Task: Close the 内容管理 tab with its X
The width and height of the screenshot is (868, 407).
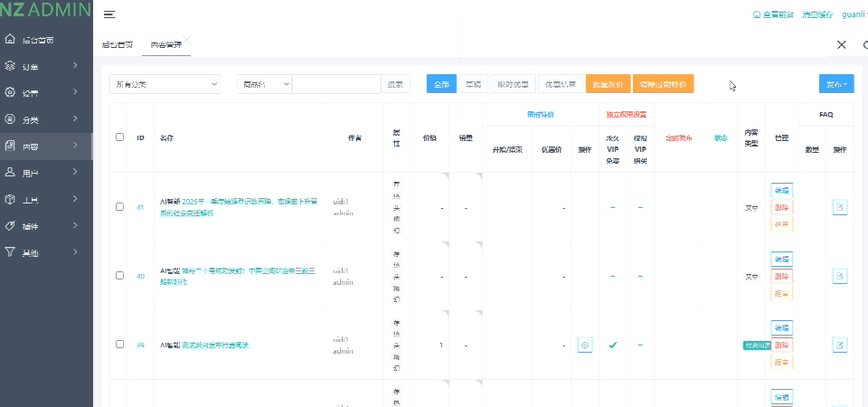Action: [187, 39]
